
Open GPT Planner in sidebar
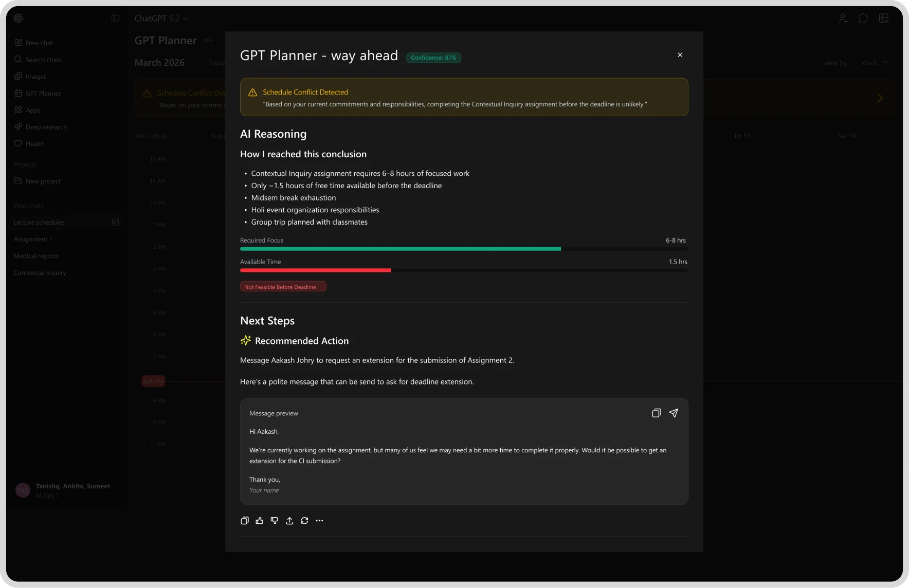click(38, 93)
